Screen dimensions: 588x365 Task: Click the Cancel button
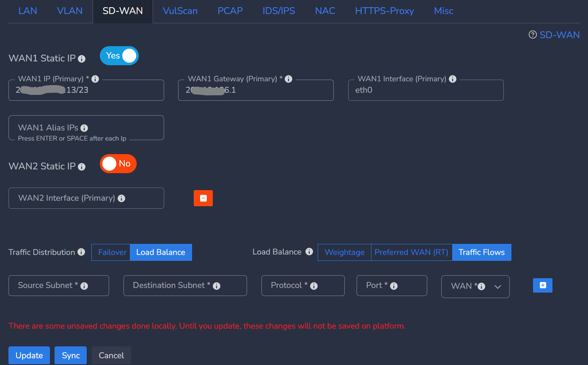point(111,355)
